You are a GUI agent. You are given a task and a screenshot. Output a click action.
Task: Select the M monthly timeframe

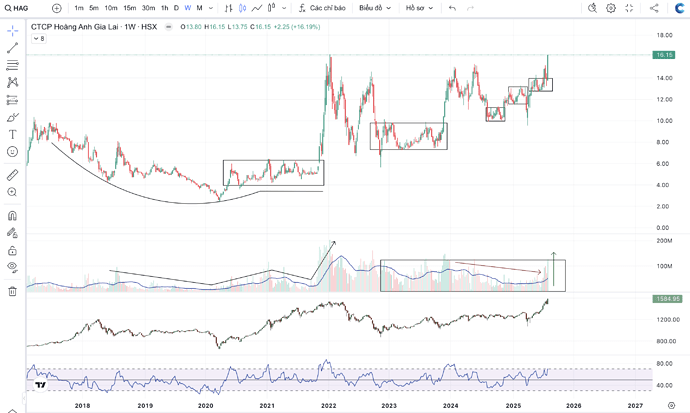[x=199, y=8]
